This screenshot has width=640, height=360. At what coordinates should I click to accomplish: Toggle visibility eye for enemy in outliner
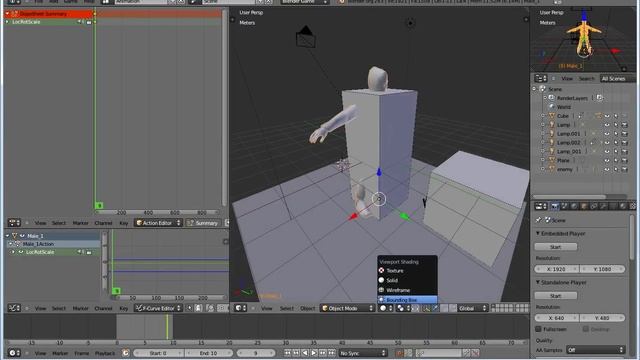[607, 169]
